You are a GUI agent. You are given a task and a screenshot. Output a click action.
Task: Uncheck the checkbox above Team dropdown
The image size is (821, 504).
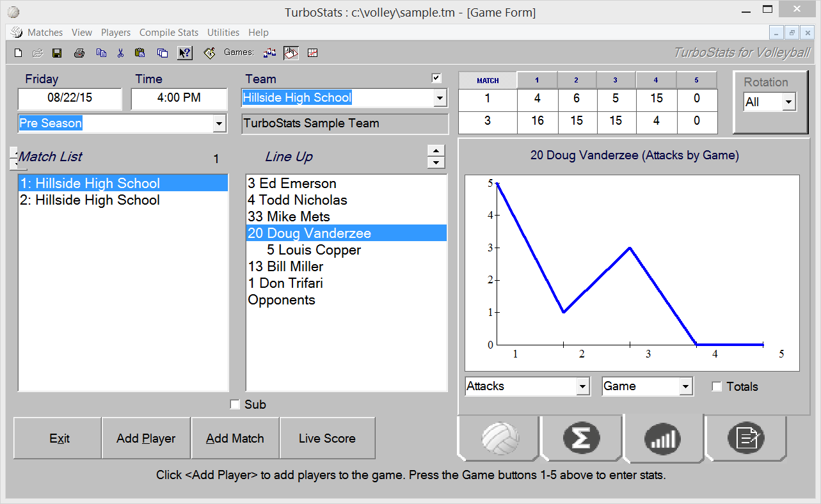(436, 78)
